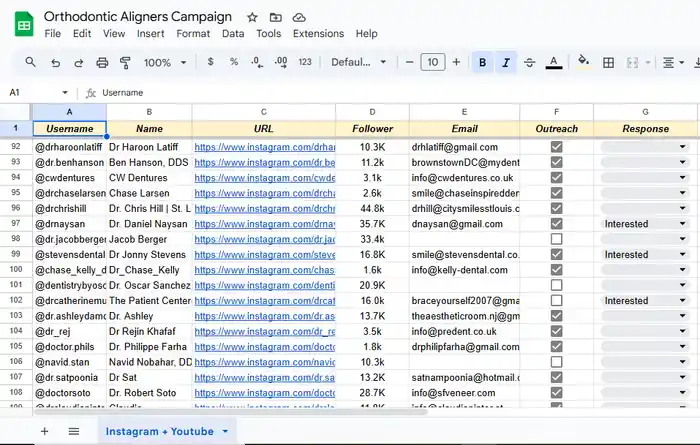Uncheck Outreach box for Dr Haroon Latiff
700x445 pixels.
click(x=556, y=147)
